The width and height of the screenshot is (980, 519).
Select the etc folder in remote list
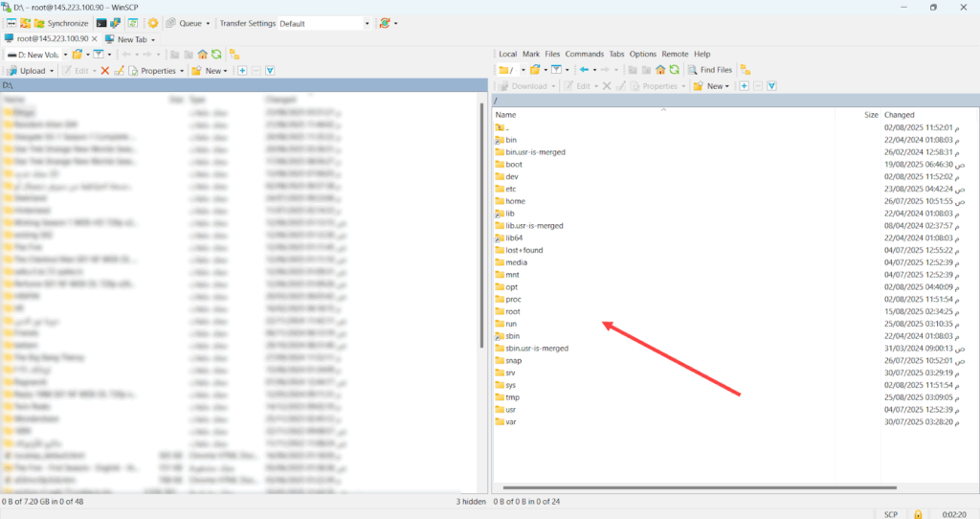[511, 189]
